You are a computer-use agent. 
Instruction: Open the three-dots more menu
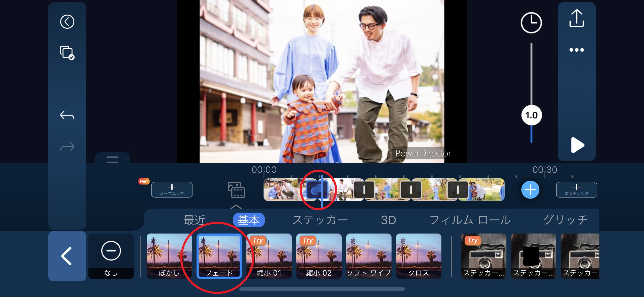tap(576, 50)
